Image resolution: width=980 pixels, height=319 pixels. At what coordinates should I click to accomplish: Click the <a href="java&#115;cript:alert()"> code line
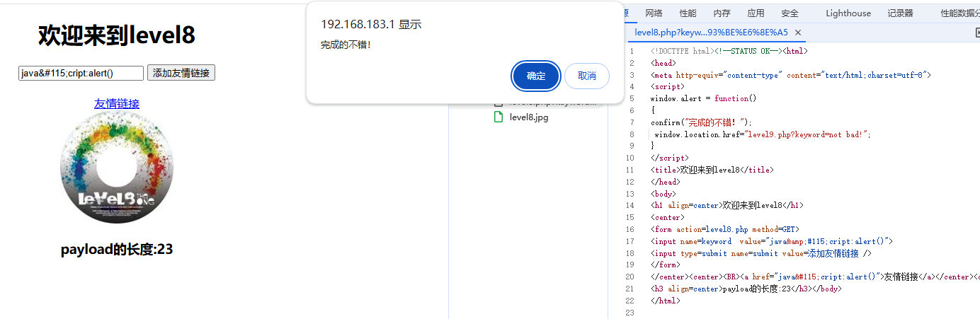pos(815,277)
